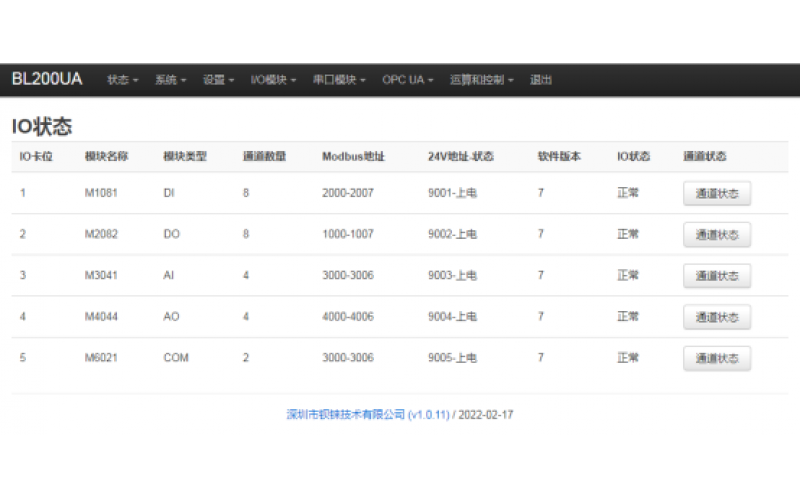Click Modbus address 3000-3006 in M6021 row
Screen dimensions: 800x500
pos(348,358)
